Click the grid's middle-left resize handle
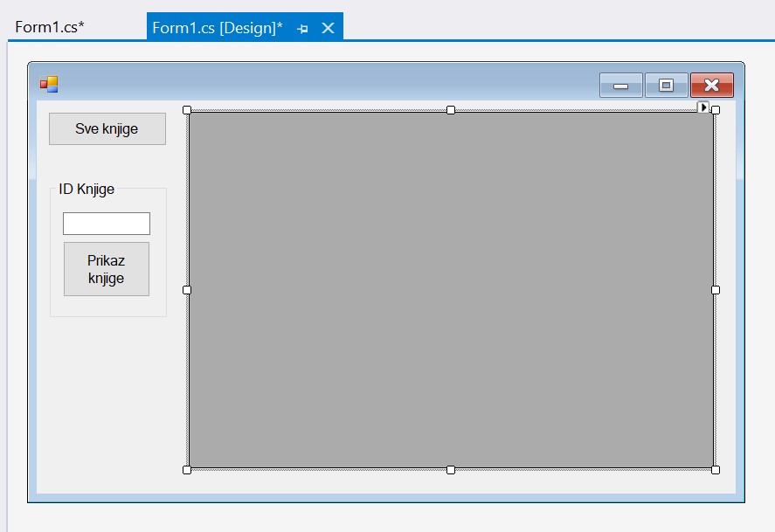Screen dimensions: 775x532 (x=187, y=290)
